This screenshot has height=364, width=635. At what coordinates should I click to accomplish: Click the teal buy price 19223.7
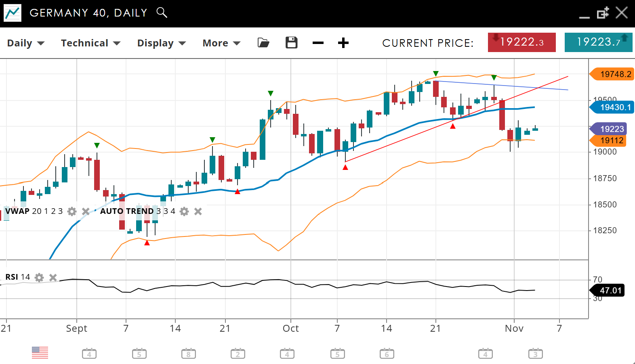598,42
